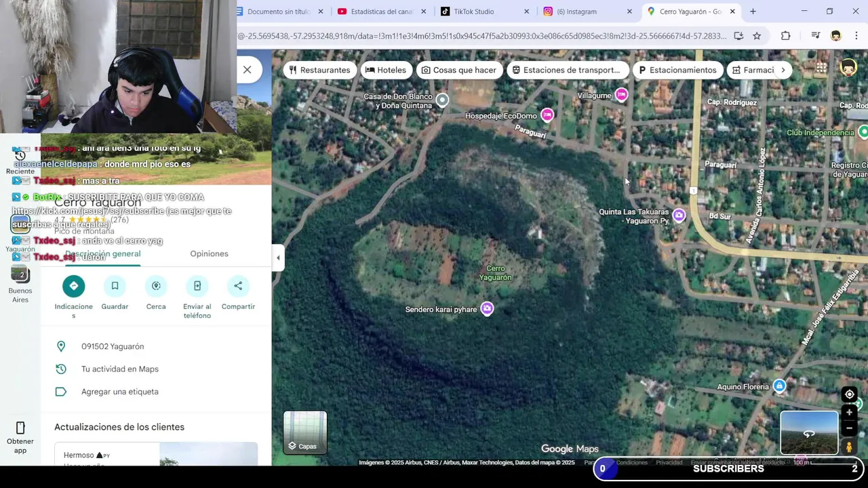868x488 pixels.
Task: Filter map by Restaurantes chip
Action: click(x=319, y=70)
